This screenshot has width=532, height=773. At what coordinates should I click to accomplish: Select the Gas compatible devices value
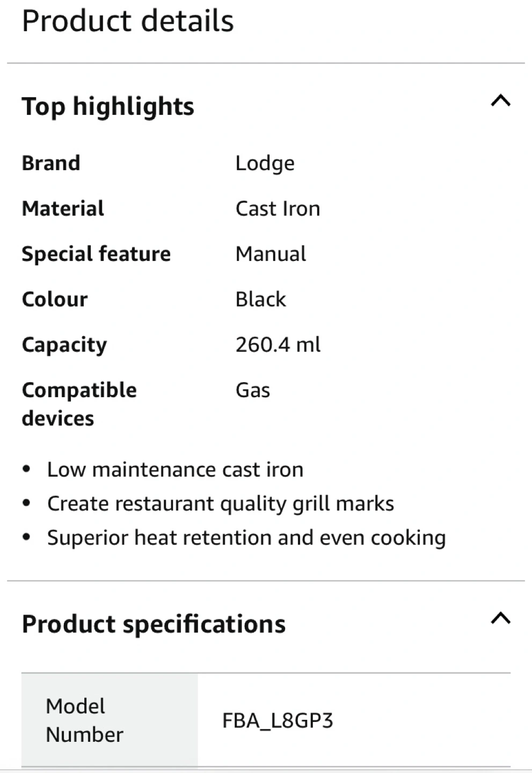[252, 390]
